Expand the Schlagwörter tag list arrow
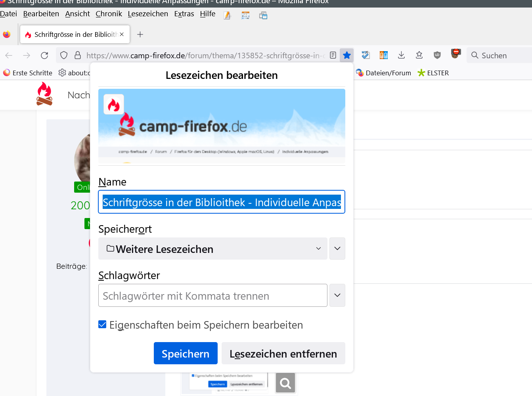Image resolution: width=532 pixels, height=396 pixels. pyautogui.click(x=337, y=295)
